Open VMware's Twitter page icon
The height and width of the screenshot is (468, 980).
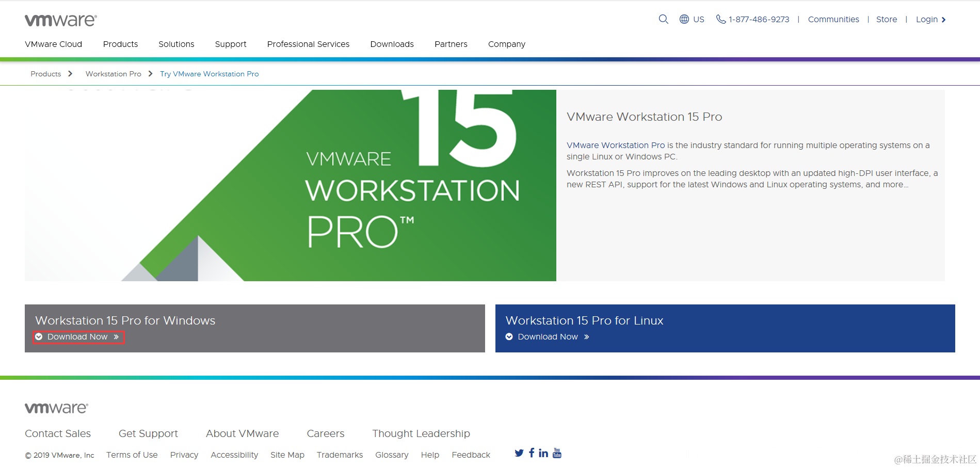coord(519,453)
